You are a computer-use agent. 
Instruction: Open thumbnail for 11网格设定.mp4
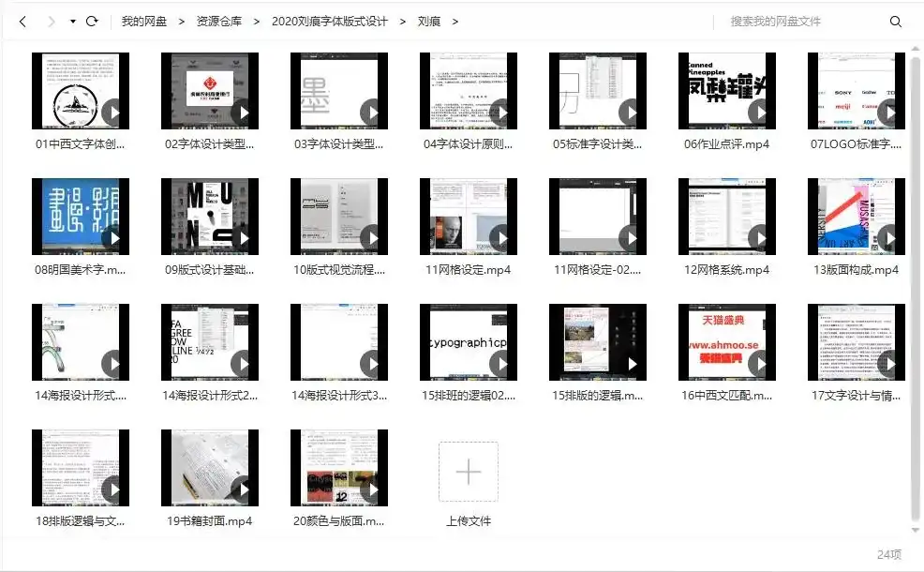pos(468,216)
